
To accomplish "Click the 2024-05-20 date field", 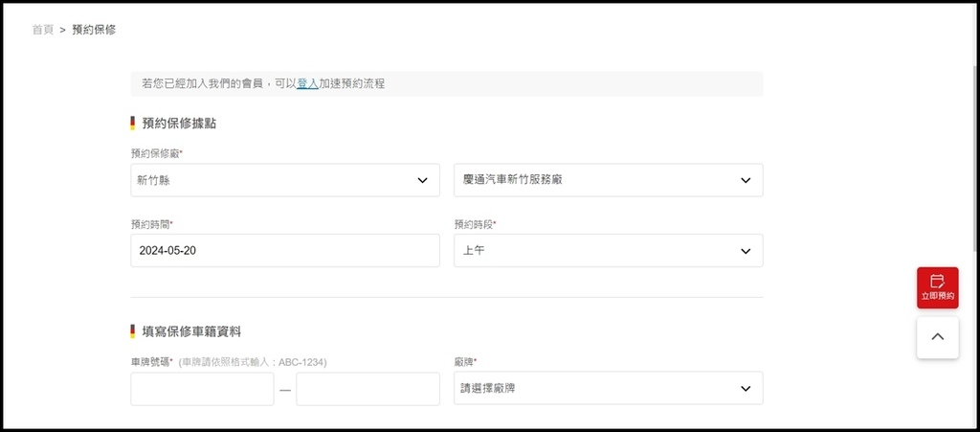I will [x=285, y=250].
